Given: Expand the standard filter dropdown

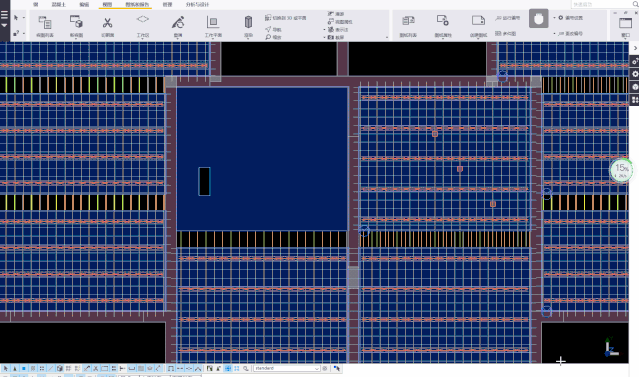Looking at the screenshot, I should point(286,368).
